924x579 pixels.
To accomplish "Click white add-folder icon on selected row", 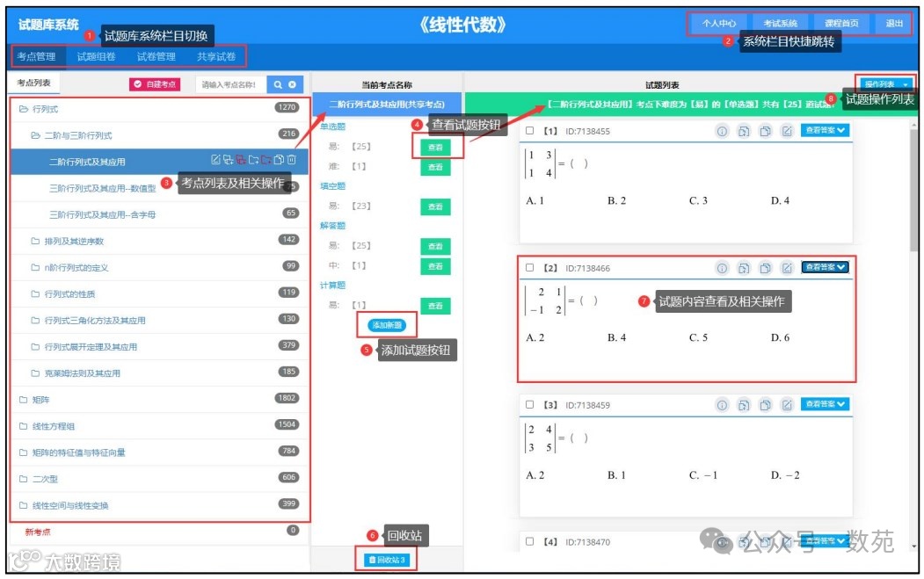I will [253, 160].
